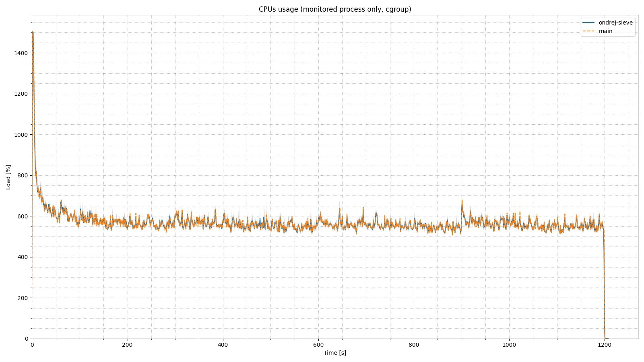The image size is (644, 362).
Task: Click the 800 x-axis tick label
Action: tap(414, 345)
